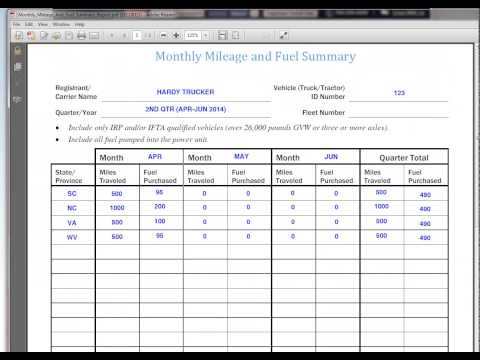Viewport: 480px width, 360px height.
Task: Click the bottom icon in the left pane
Action: click(x=18, y=99)
